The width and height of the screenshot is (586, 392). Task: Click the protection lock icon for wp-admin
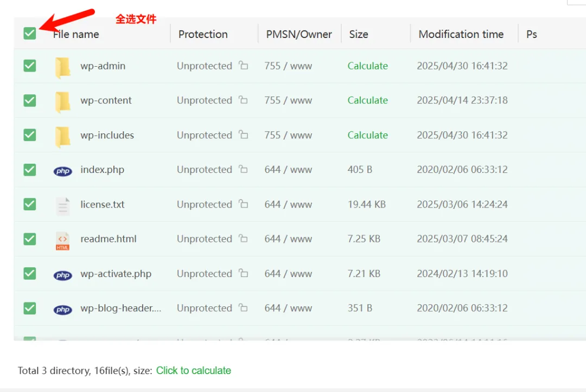click(243, 65)
